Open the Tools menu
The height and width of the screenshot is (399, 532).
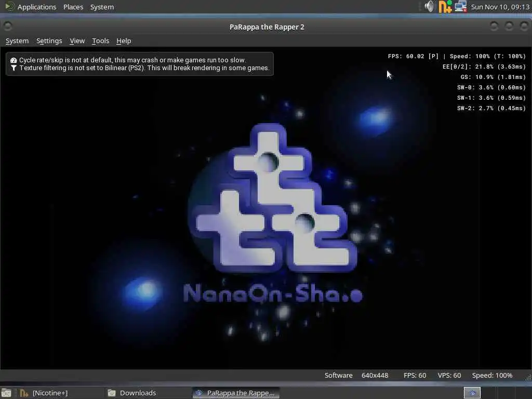[100, 41]
